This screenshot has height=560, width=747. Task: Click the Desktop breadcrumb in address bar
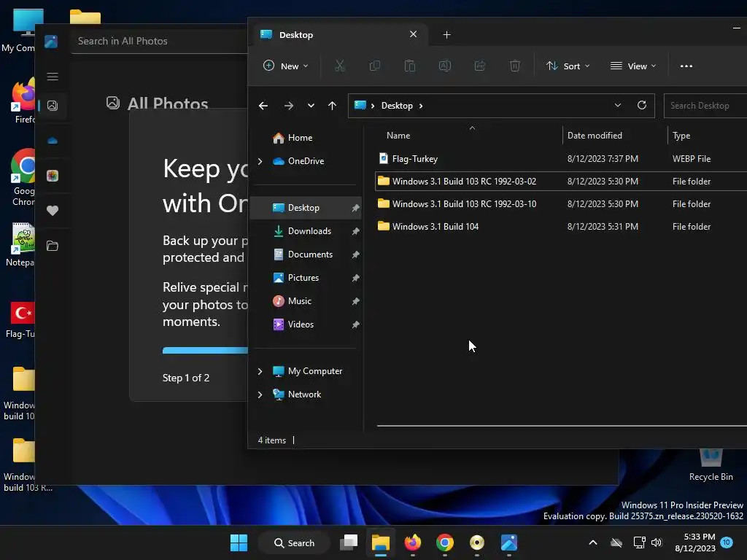[x=397, y=106]
